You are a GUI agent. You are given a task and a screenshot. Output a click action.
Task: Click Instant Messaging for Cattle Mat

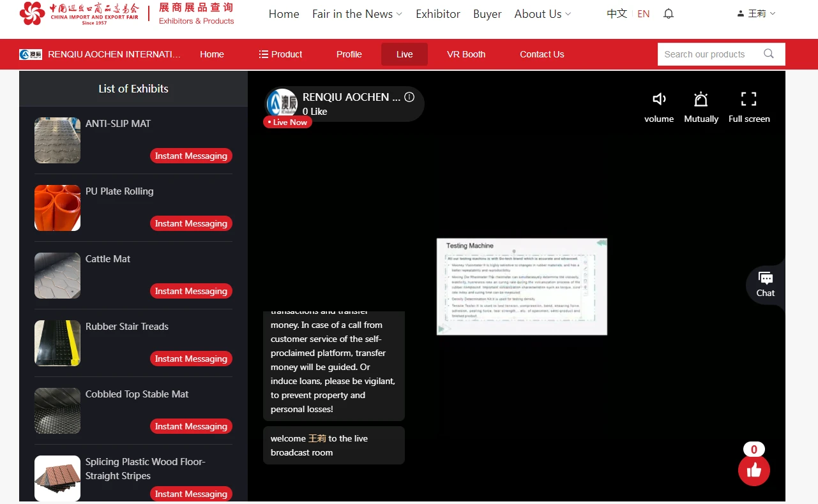[x=191, y=291]
